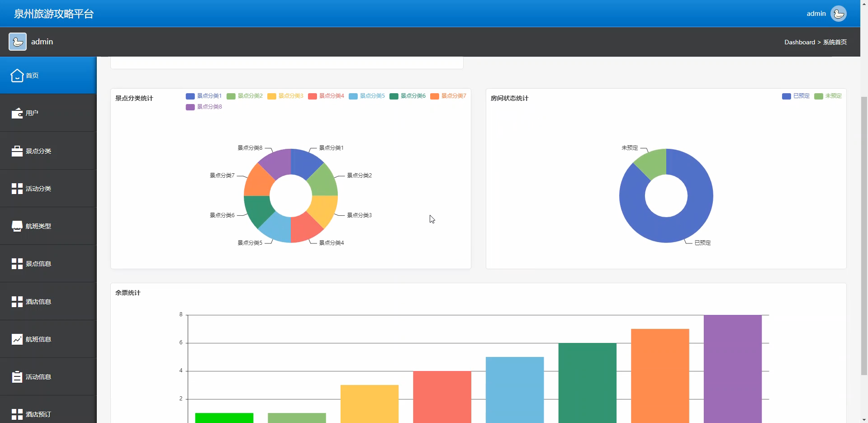Toggle legend 景点分类5 in pie chart
Image resolution: width=868 pixels, height=423 pixels.
pos(367,96)
